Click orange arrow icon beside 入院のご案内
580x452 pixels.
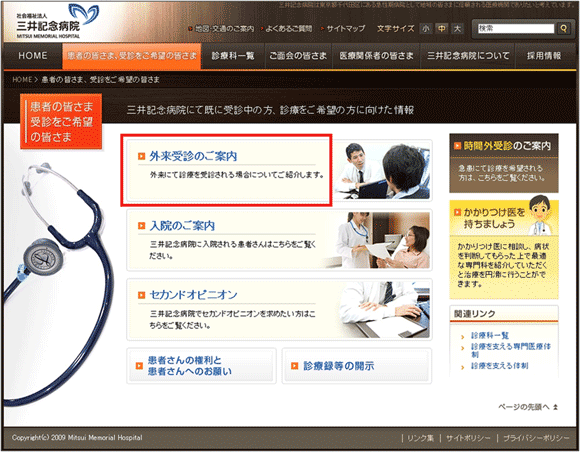click(x=141, y=226)
